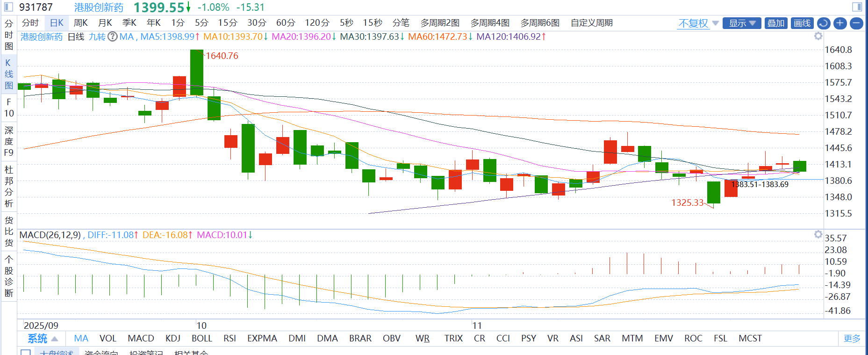Select DMI indicator tab
The width and height of the screenshot is (868, 355).
click(297, 338)
